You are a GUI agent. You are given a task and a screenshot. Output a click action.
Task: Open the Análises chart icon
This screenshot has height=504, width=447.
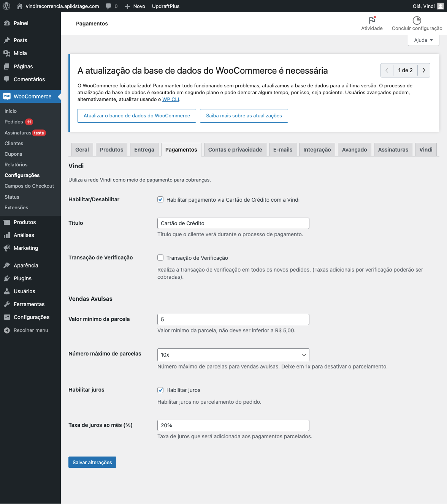(x=7, y=235)
